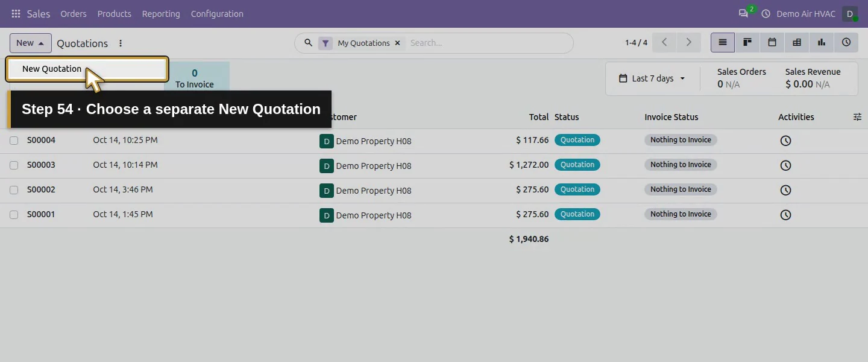Screen dimensions: 868x362
Task: Click the Sales app title
Action: (39, 14)
